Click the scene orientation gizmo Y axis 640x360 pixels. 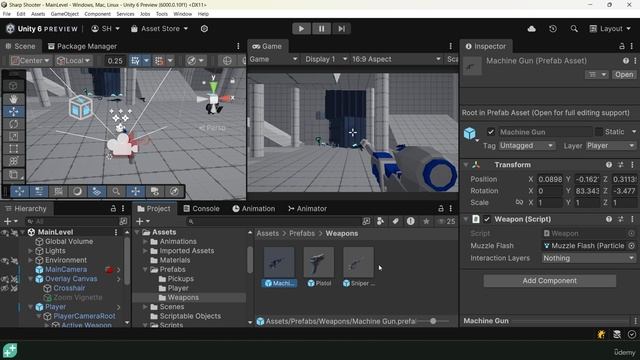[x=213, y=86]
